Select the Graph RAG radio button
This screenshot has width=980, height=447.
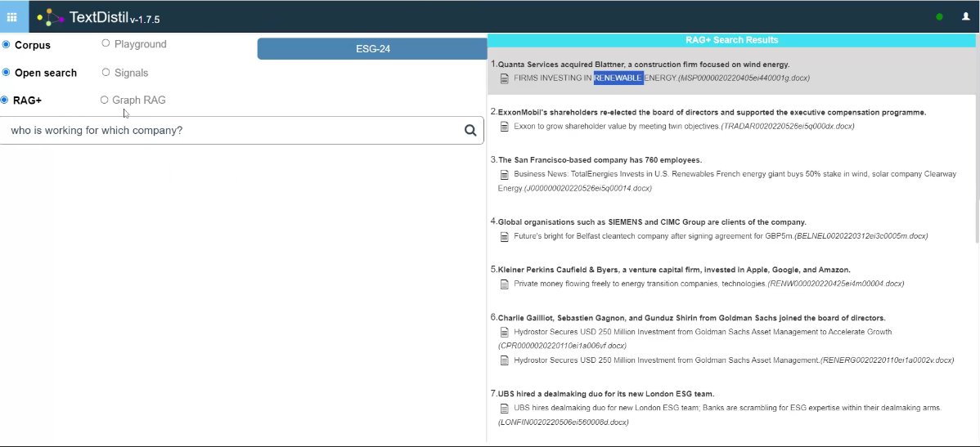click(x=105, y=99)
